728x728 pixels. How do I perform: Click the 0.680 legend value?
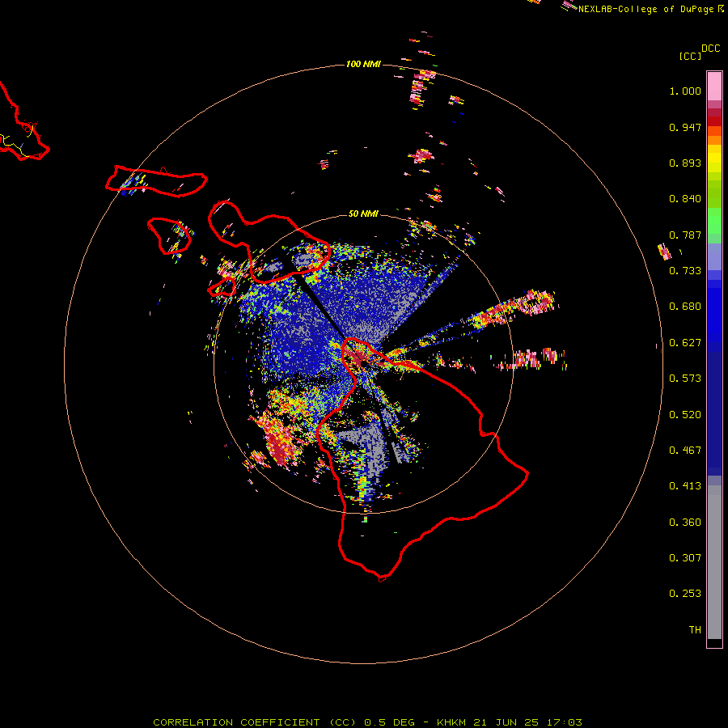pyautogui.click(x=685, y=307)
